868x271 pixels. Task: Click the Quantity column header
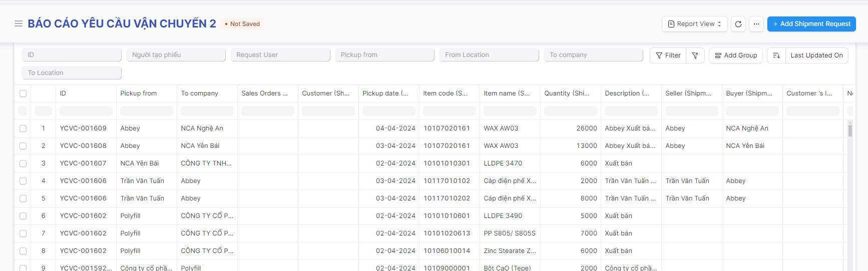(x=567, y=93)
